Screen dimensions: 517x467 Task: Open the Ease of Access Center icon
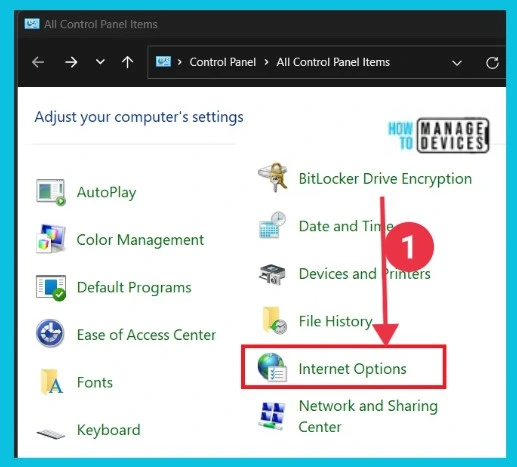[50, 334]
